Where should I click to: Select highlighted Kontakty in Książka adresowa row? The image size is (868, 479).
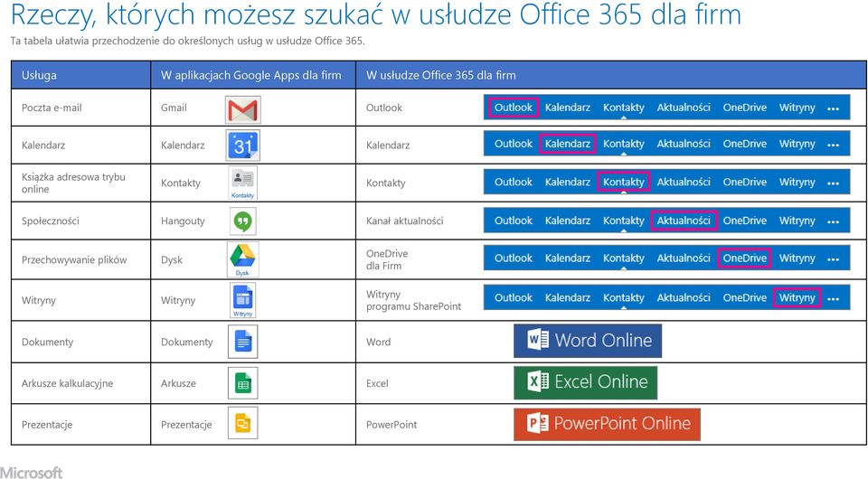pyautogui.click(x=623, y=182)
